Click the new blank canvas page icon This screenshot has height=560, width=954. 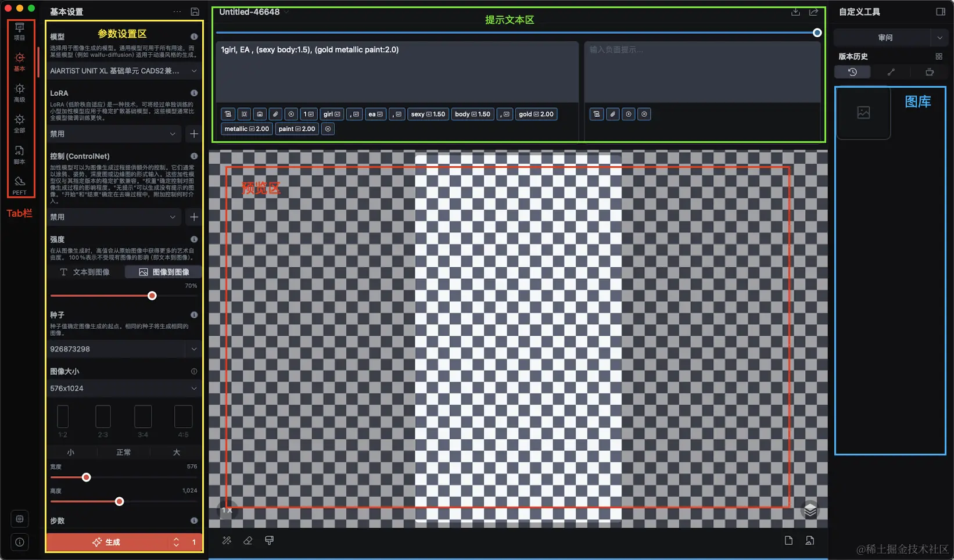(788, 540)
